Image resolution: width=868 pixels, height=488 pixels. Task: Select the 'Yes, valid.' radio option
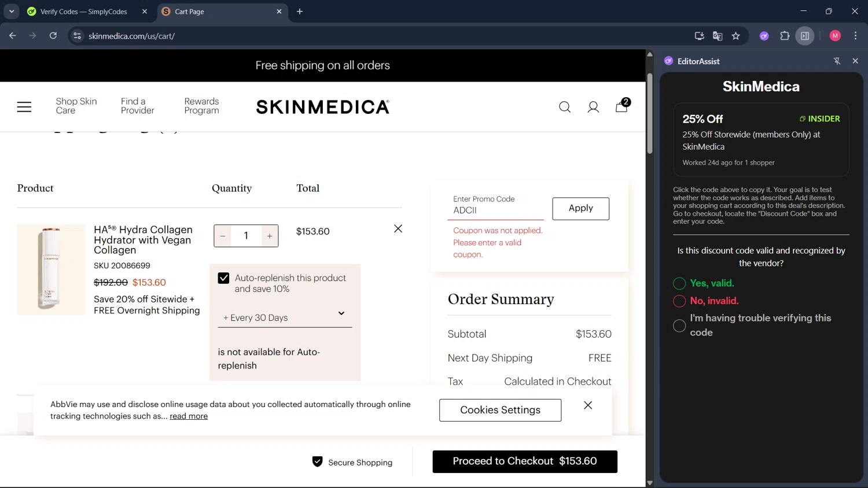coord(679,283)
